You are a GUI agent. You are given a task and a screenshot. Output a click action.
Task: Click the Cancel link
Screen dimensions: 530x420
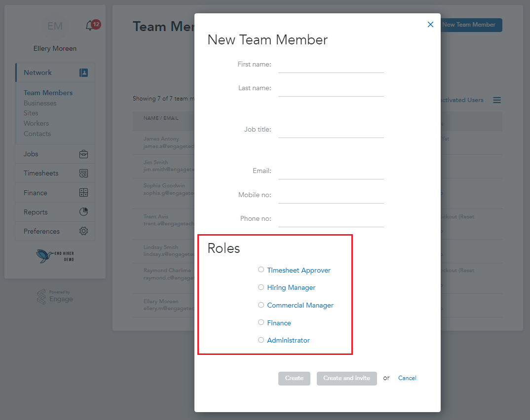[x=407, y=378]
